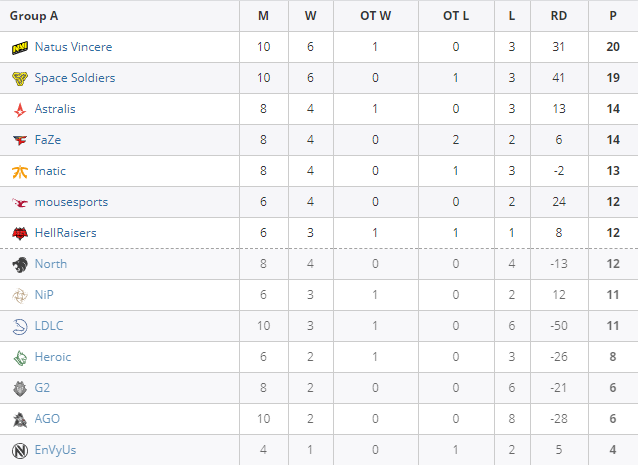
Task: Select the RD column header
Action: (x=559, y=16)
